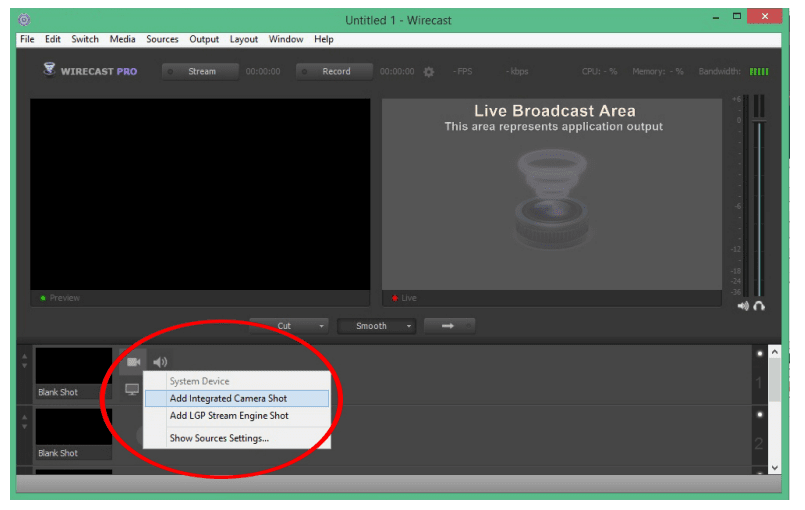Toggle layer 2 visibility dot
The width and height of the screenshot is (805, 510).
pyautogui.click(x=760, y=414)
